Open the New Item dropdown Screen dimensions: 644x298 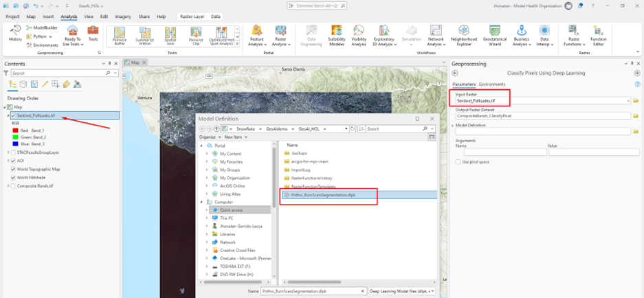click(x=236, y=137)
